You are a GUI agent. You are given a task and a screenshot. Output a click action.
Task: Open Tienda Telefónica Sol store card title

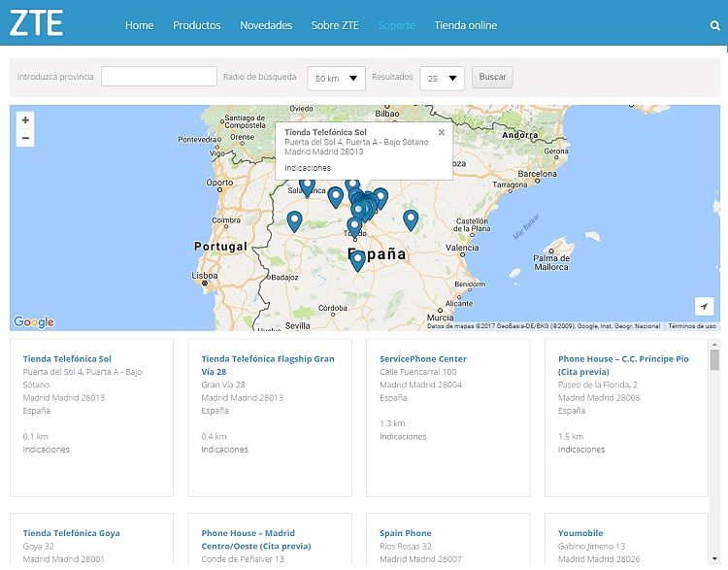[67, 358]
